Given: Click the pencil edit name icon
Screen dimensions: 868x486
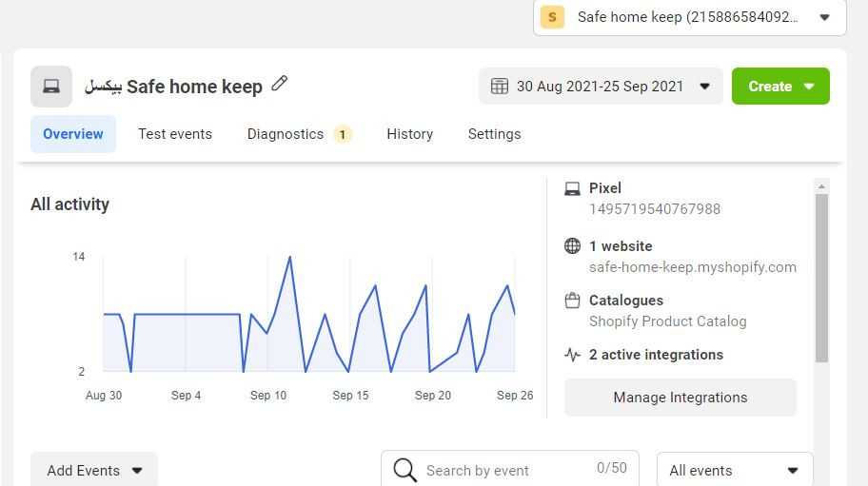Looking at the screenshot, I should point(280,84).
